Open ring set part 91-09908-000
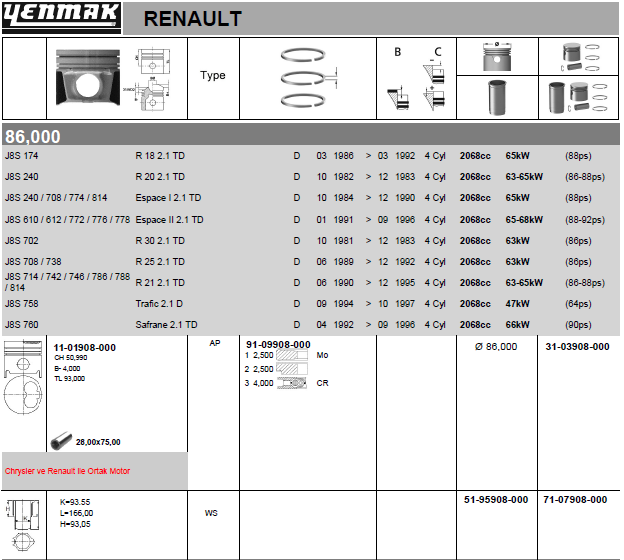Image resolution: width=624 pixels, height=560 pixels. coord(278,345)
